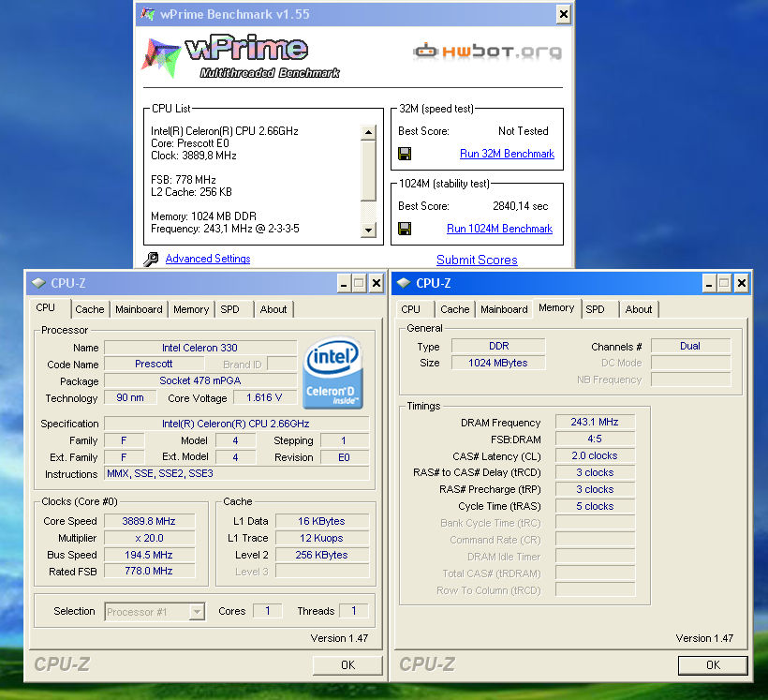
Task: Open About tab in the left CPU-Z
Action: click(273, 309)
